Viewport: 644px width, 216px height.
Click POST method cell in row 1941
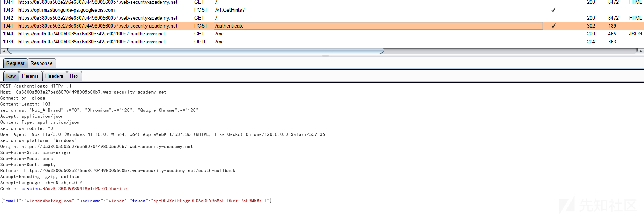coord(201,26)
